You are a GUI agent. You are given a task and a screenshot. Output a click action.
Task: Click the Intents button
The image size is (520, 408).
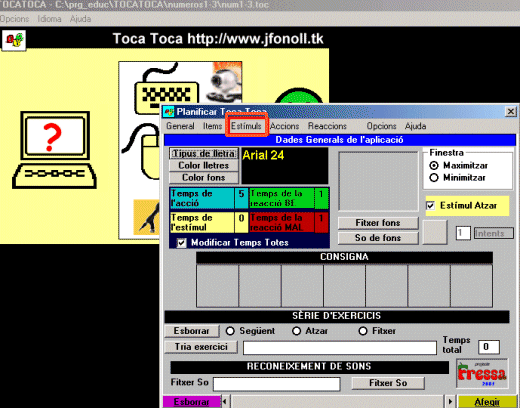494,233
